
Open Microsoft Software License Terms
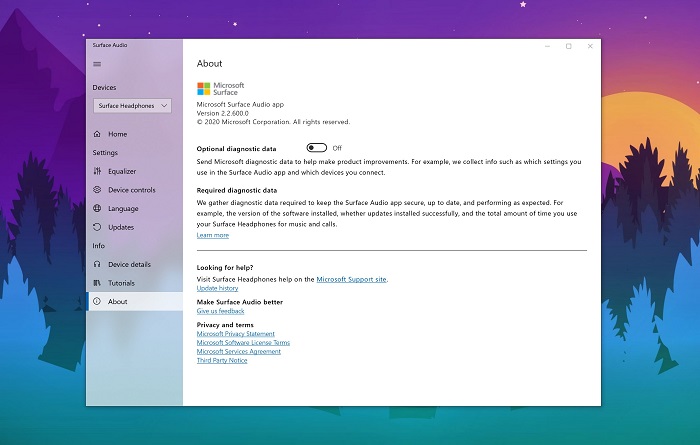coord(243,343)
